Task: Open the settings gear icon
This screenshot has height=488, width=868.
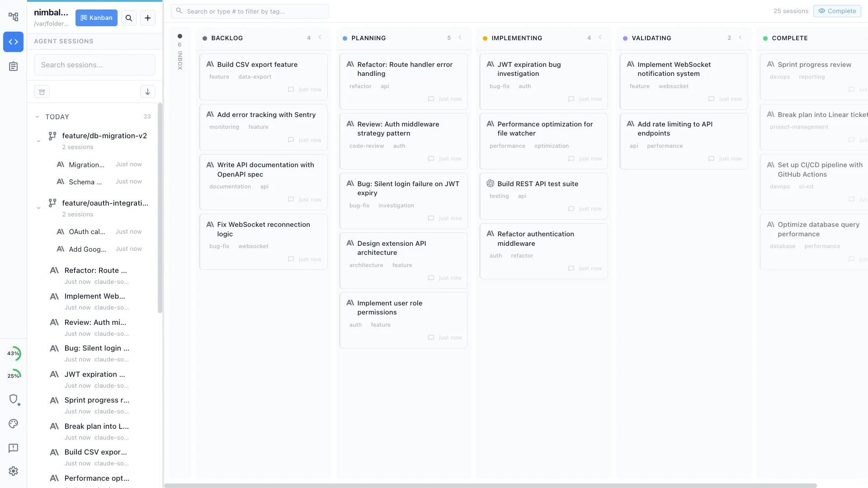Action: coord(14,471)
